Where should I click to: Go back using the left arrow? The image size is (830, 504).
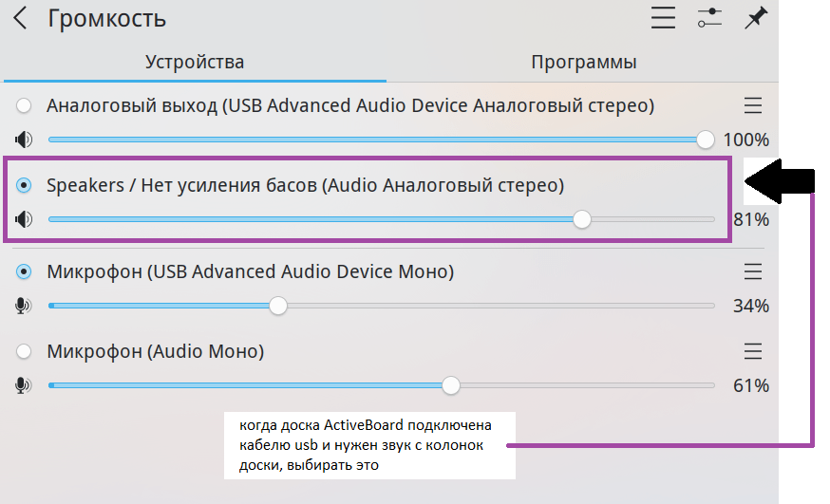point(20,18)
